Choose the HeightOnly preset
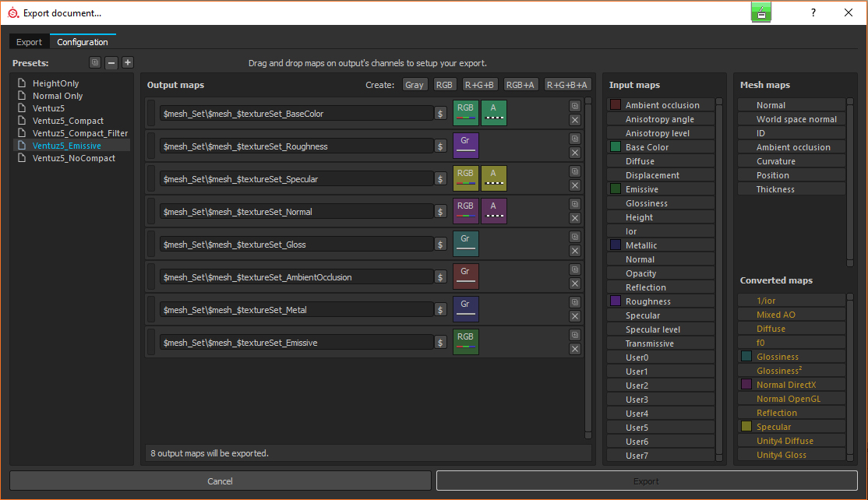 pos(55,83)
